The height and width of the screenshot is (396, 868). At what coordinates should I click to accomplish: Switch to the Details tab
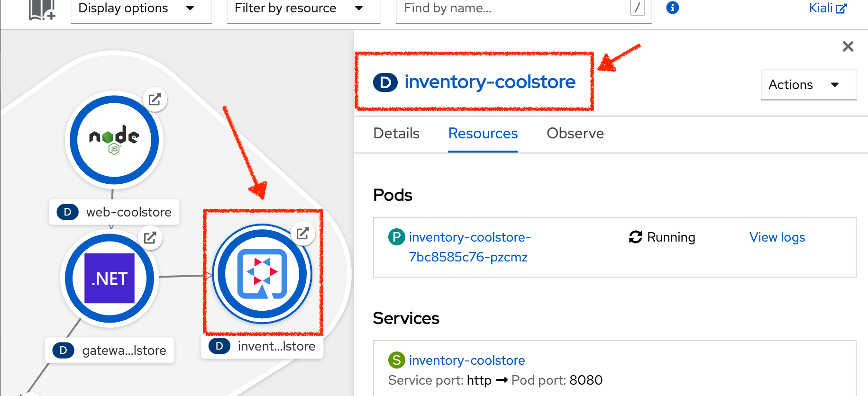(396, 134)
